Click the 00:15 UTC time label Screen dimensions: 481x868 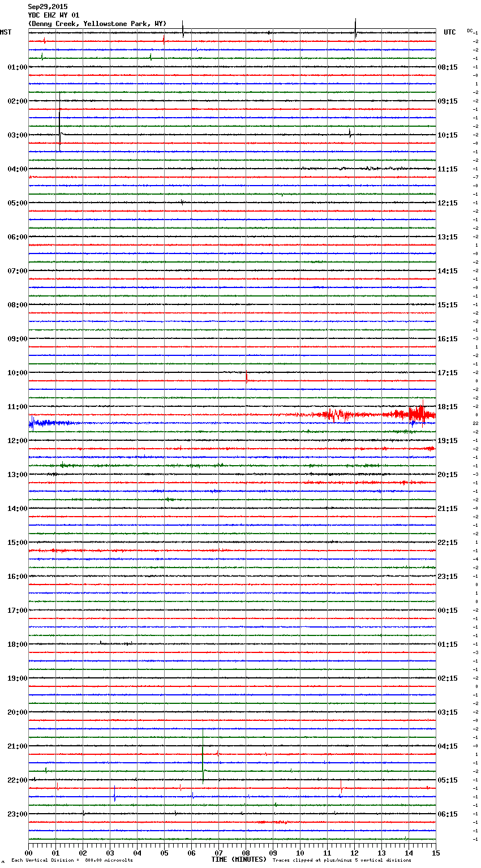pos(448,611)
